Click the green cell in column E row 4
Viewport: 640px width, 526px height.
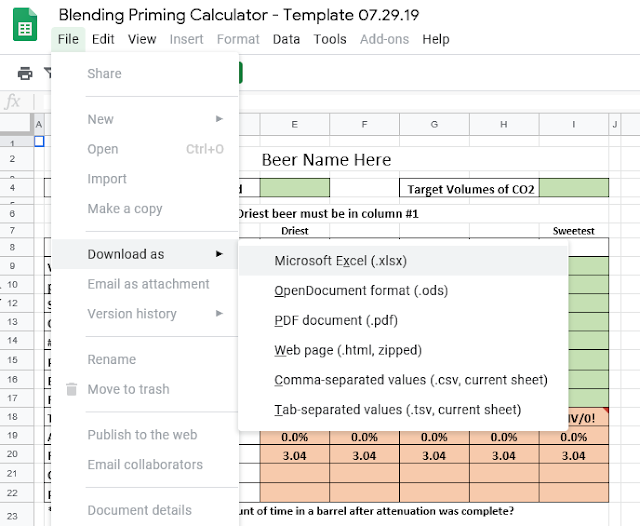tap(295, 188)
